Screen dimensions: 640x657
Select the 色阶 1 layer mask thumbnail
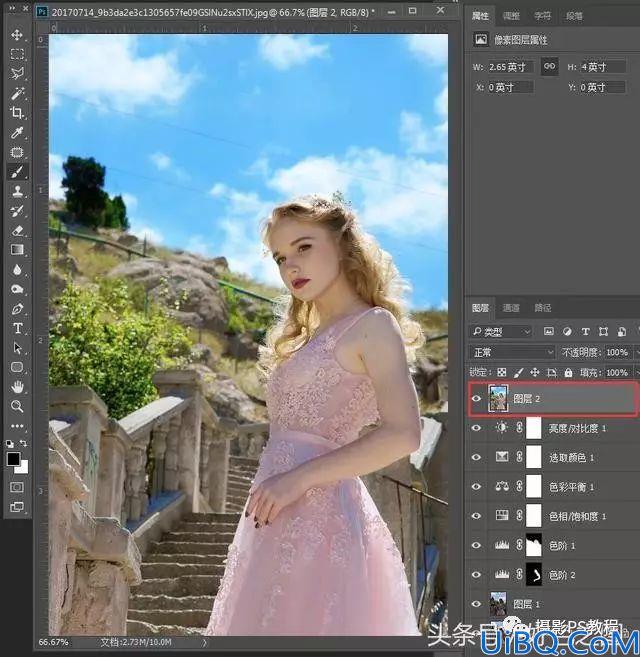click(x=534, y=545)
